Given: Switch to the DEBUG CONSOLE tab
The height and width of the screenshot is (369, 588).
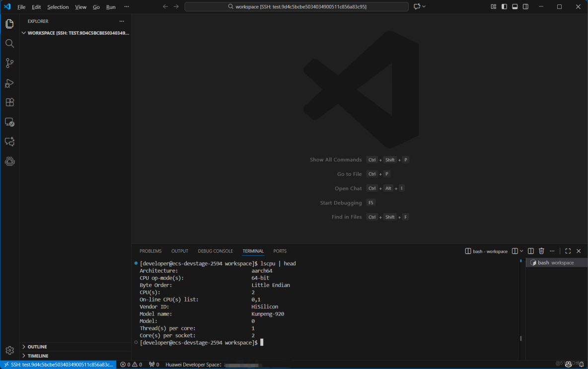Looking at the screenshot, I should click(215, 251).
